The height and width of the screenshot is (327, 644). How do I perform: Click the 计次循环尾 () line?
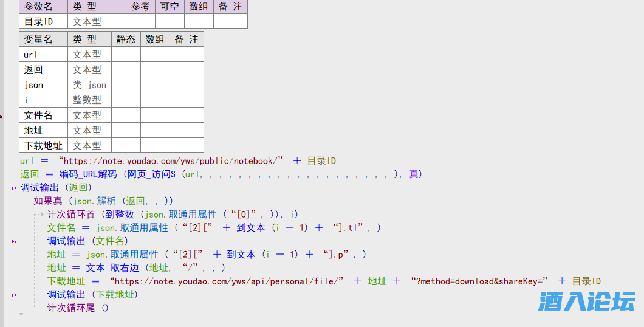coord(78,308)
